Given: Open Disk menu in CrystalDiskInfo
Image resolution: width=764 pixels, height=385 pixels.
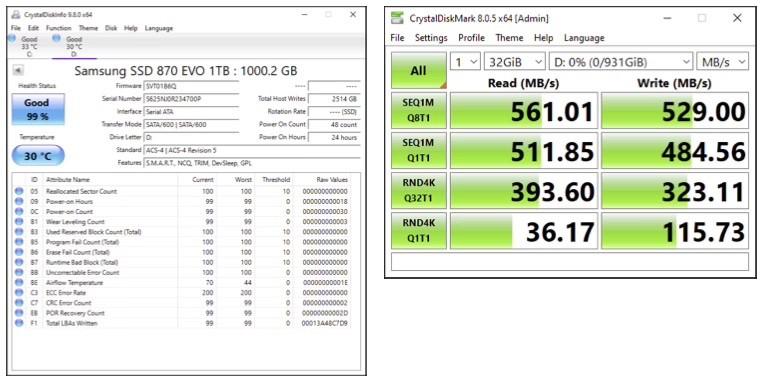Looking at the screenshot, I should pos(111,28).
